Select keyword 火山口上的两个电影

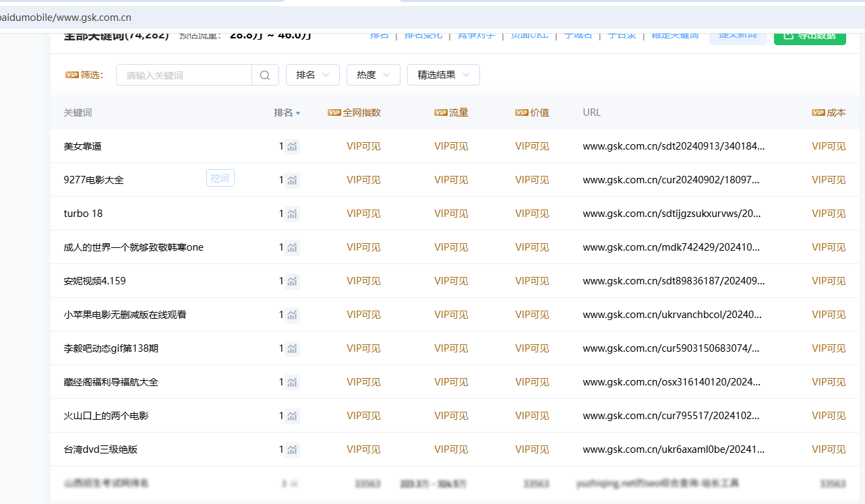pos(107,416)
